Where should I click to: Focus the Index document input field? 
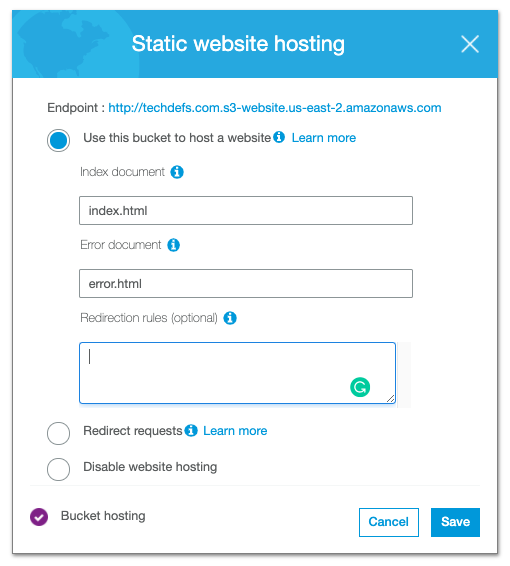point(246,210)
